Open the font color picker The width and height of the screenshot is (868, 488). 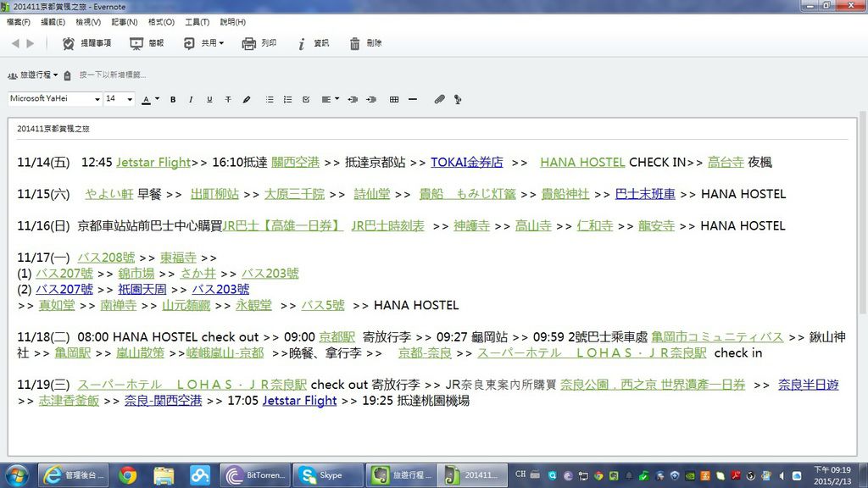[x=151, y=99]
